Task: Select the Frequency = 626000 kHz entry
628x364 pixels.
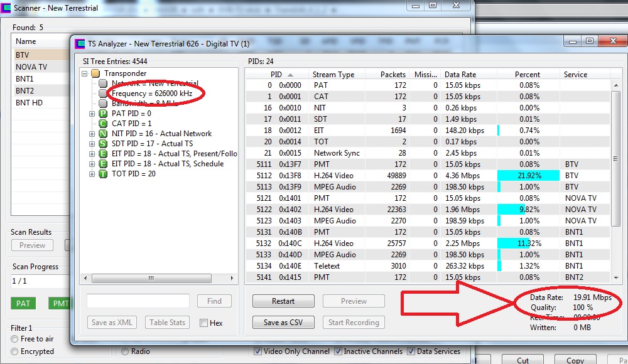Action: (152, 94)
